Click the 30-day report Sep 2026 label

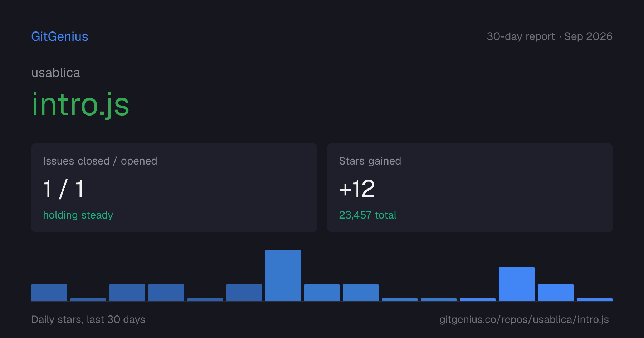550,36
